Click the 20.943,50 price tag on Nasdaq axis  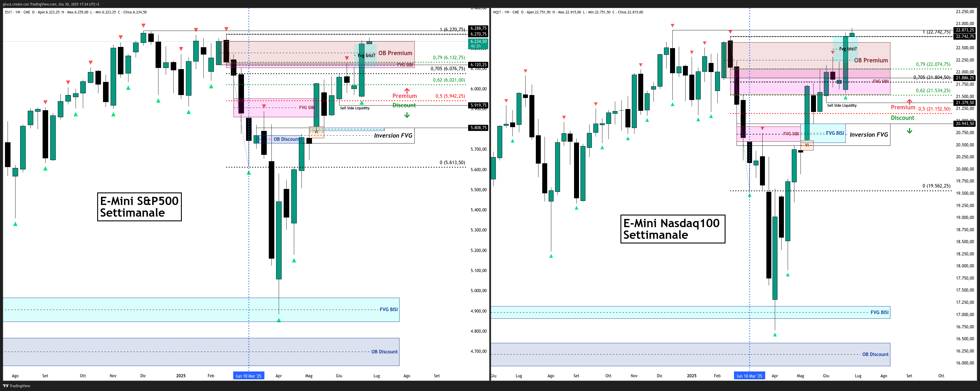[965, 124]
